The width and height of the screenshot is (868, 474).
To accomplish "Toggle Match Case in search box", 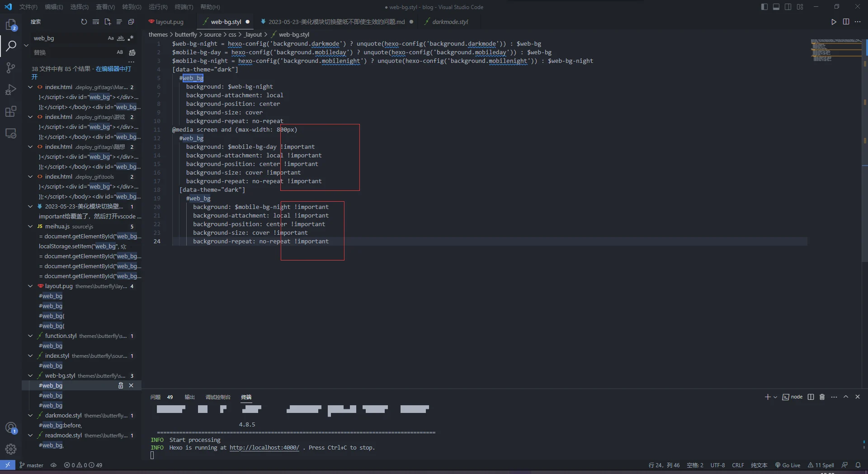I will [111, 38].
